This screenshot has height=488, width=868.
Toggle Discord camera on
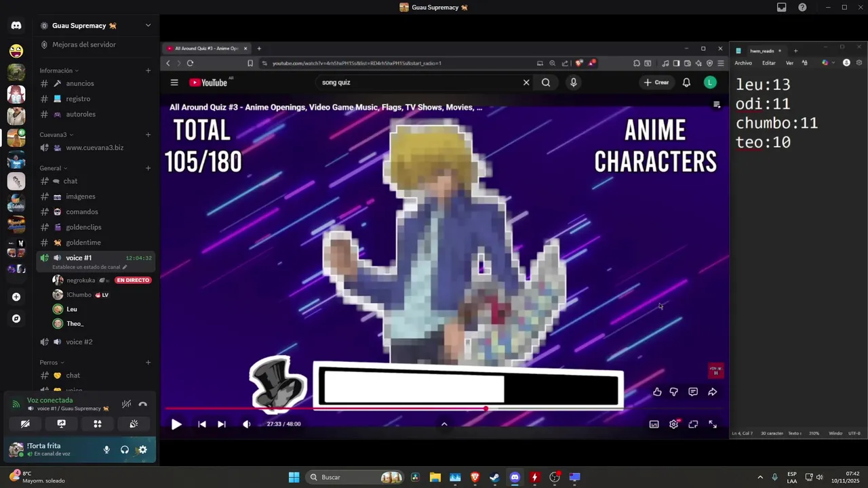tap(25, 424)
